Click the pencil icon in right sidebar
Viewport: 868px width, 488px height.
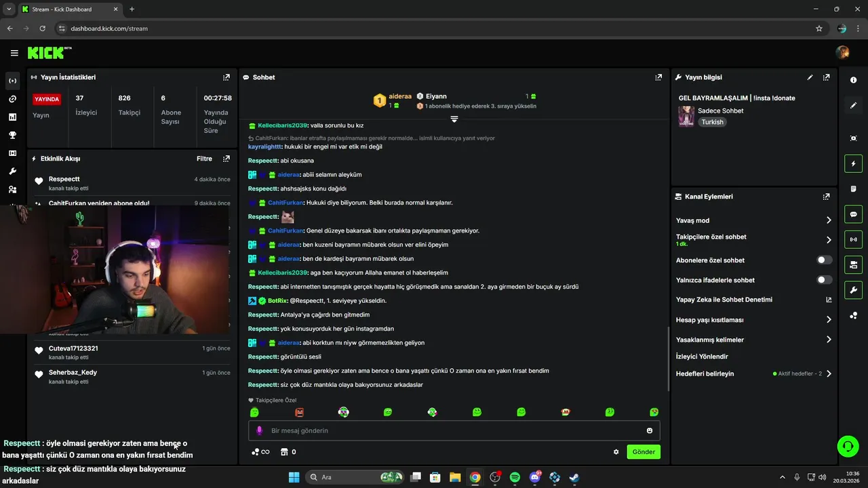point(853,105)
